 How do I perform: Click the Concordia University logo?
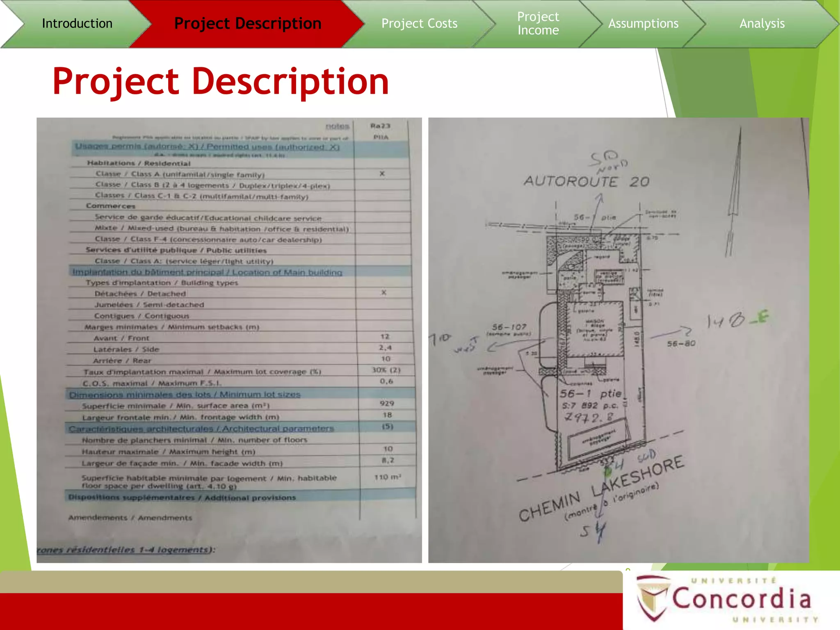click(x=727, y=599)
